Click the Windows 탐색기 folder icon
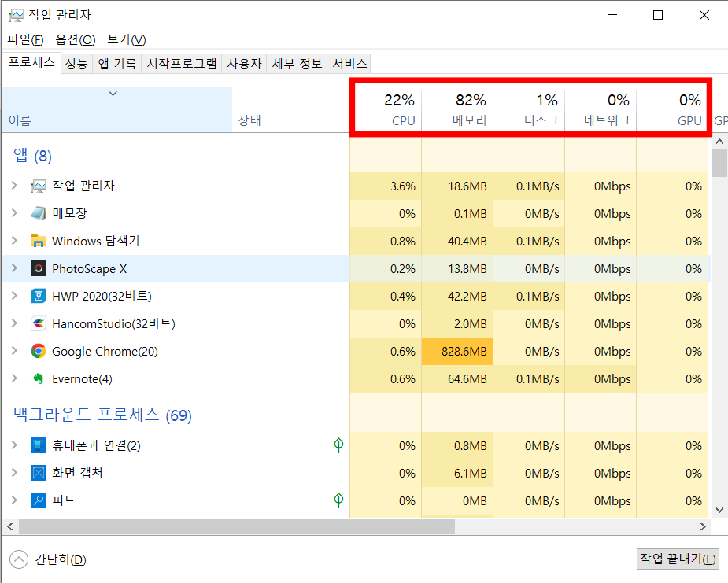The width and height of the screenshot is (728, 583). point(38,241)
